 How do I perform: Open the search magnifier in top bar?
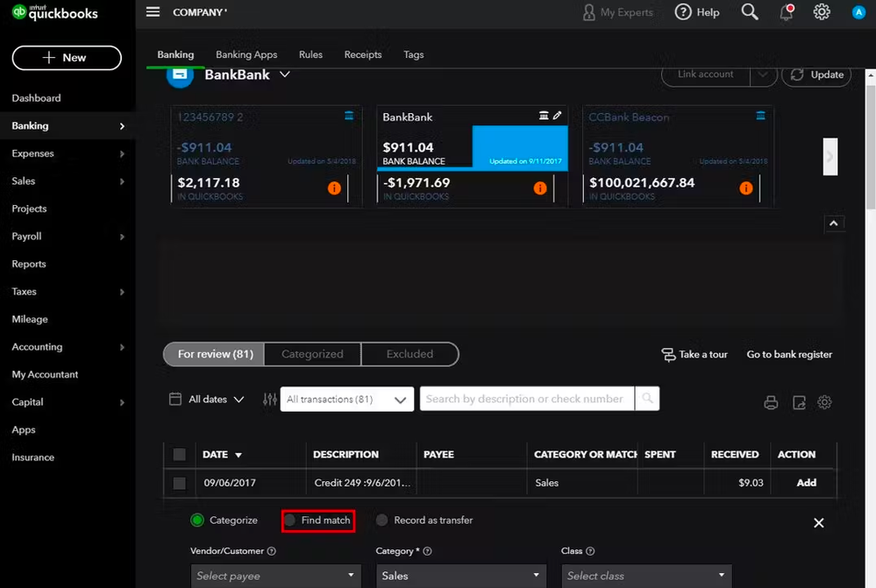click(750, 11)
